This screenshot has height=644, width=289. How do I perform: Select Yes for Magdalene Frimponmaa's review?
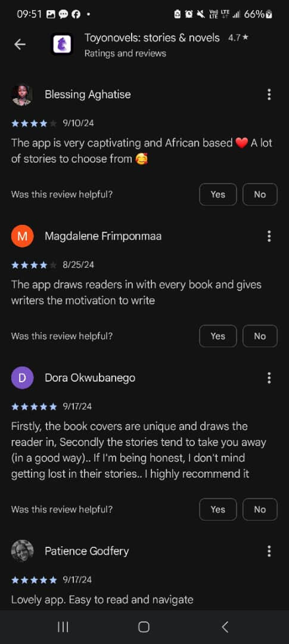218,336
